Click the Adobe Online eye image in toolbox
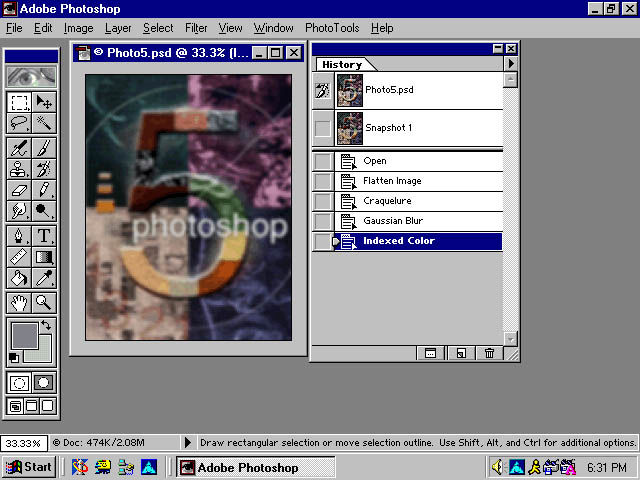Image resolution: width=640 pixels, height=480 pixels. 31,76
